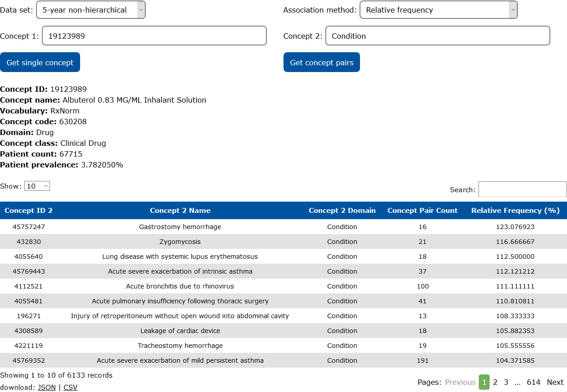The height and width of the screenshot is (392, 567).
Task: Select the Gastrostomy hemorrhage row name
Action: point(180,227)
